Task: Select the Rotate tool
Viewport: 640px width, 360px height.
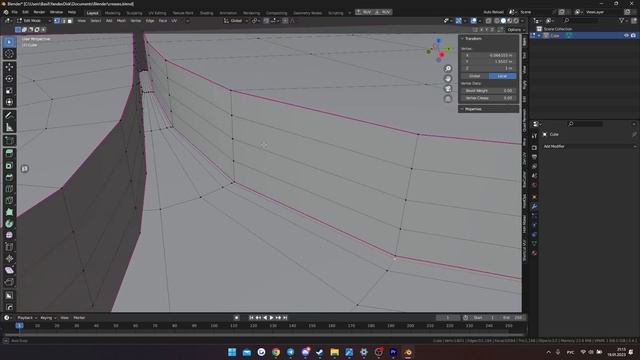Action: point(9,79)
